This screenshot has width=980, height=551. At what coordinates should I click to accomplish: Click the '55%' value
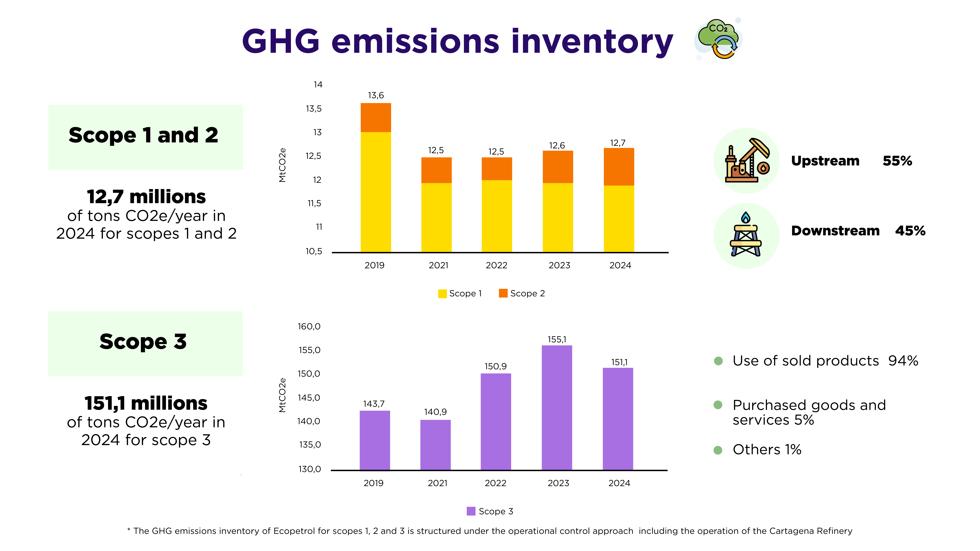tap(897, 161)
